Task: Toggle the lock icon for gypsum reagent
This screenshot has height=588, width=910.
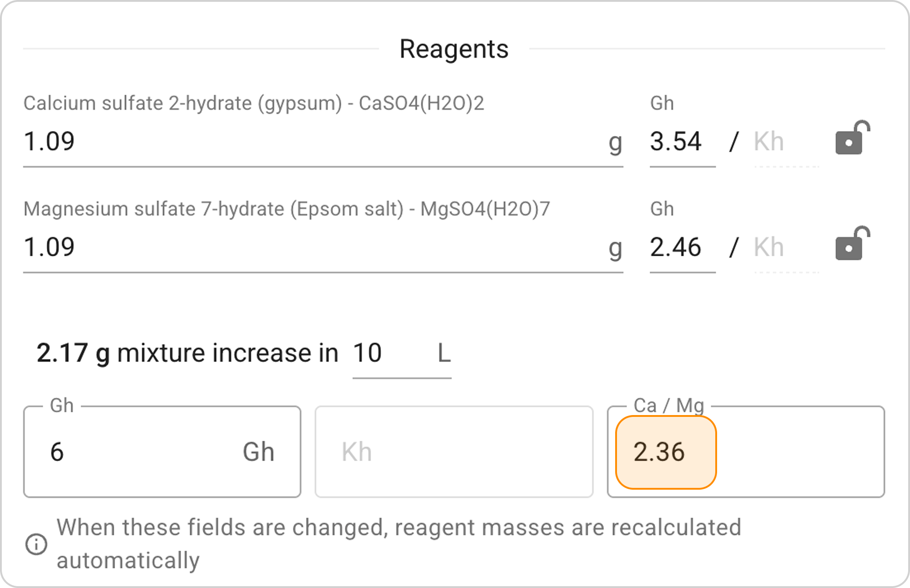Action: click(852, 138)
